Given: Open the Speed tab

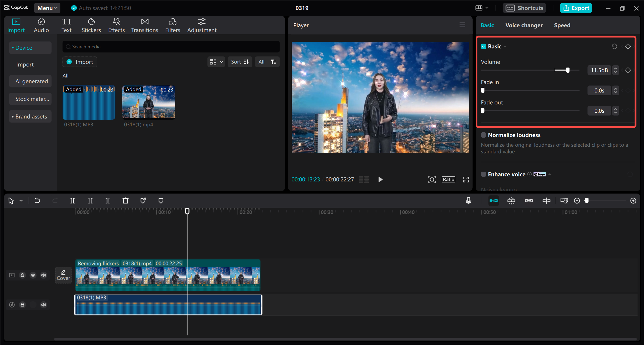Looking at the screenshot, I should point(562,25).
